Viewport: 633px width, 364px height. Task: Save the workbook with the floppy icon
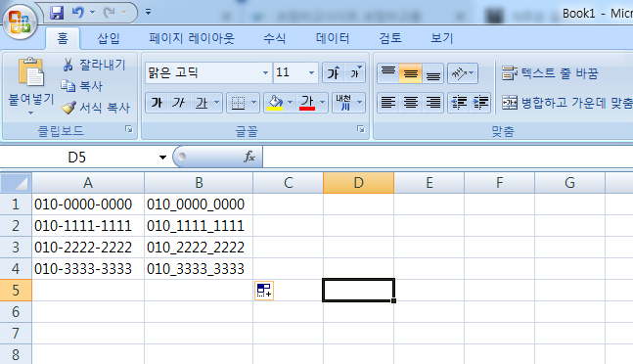click(x=57, y=13)
